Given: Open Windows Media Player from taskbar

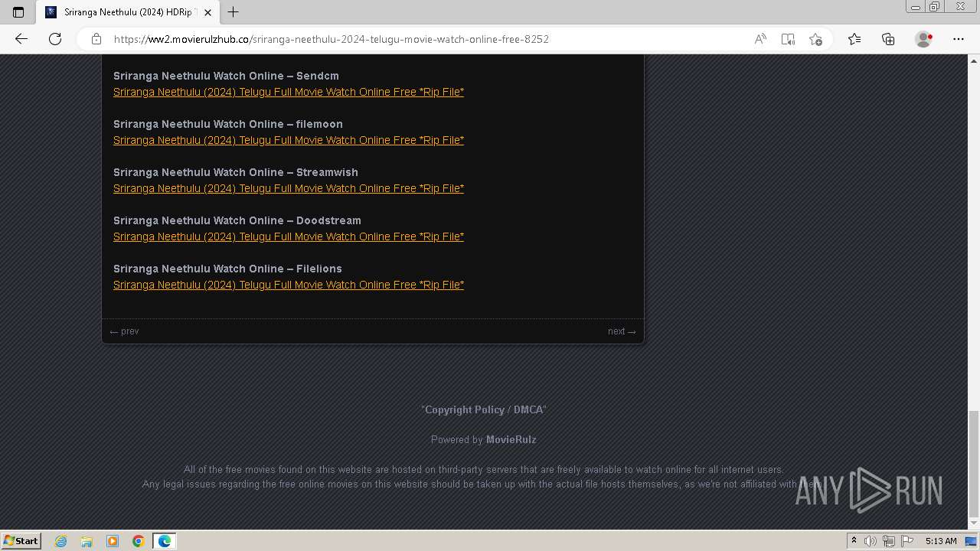Looking at the screenshot, I should point(113,541).
